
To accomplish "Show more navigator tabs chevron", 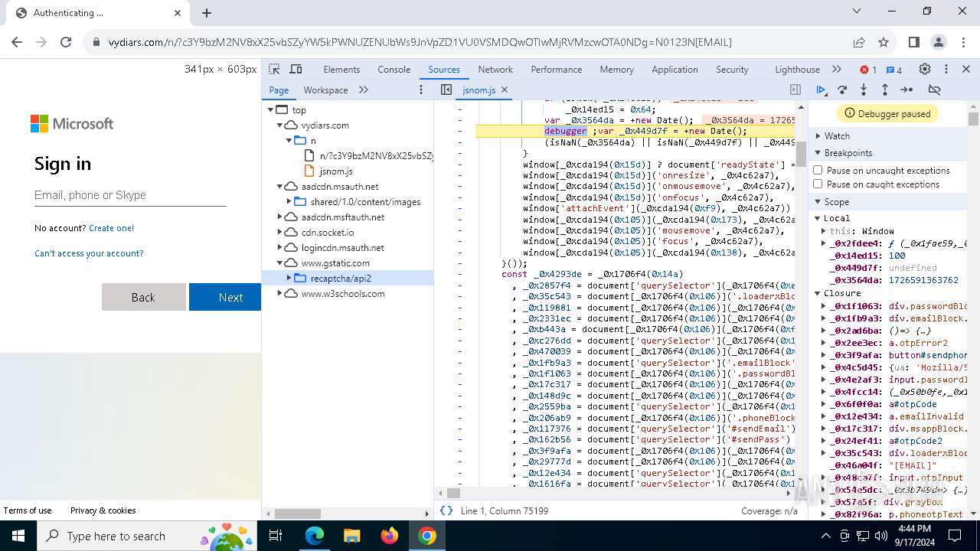I will (x=364, y=90).
